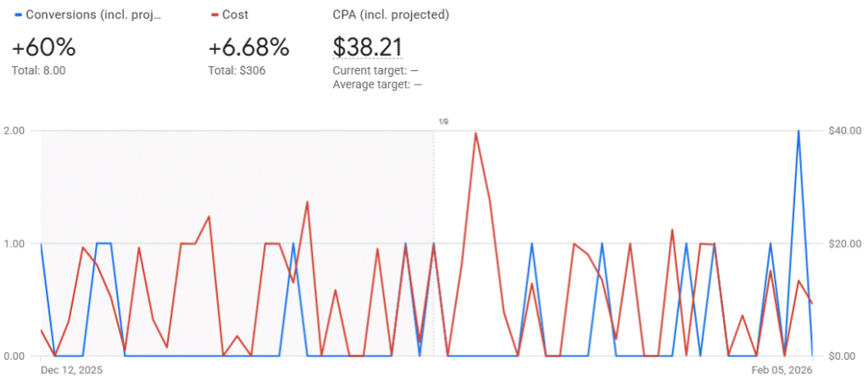Image resolution: width=868 pixels, height=381 pixels.
Task: Click the +60% conversions change value
Action: pos(44,47)
